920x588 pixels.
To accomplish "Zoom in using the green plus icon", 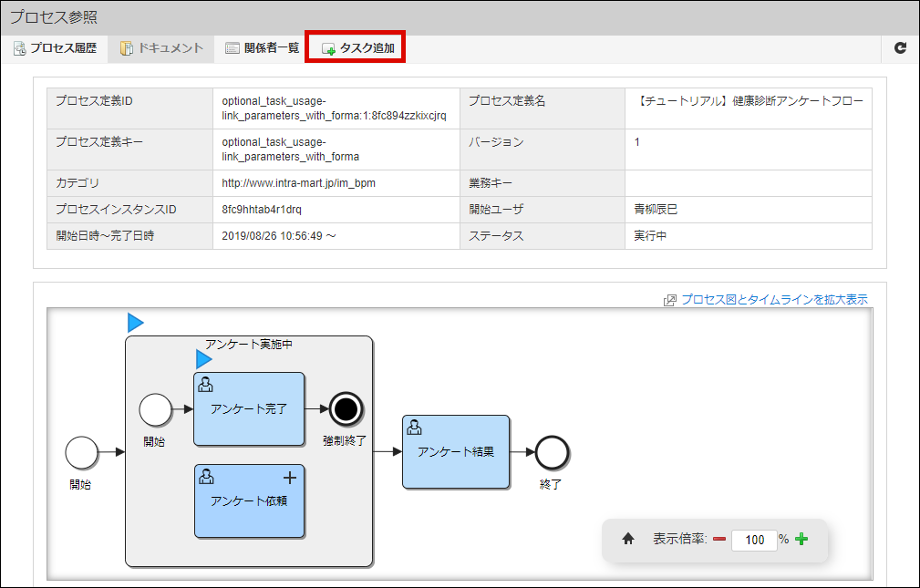I will 801,540.
